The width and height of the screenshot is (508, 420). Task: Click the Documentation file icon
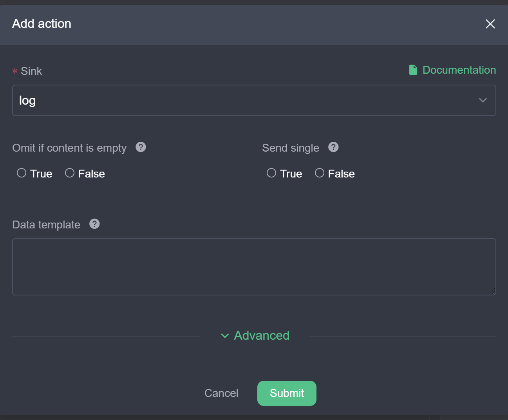tap(413, 70)
